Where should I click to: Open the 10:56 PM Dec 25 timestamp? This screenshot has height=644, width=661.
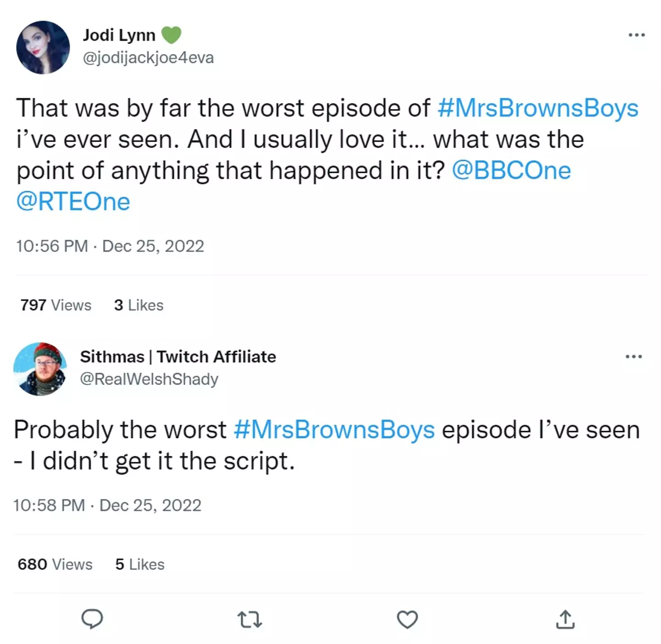click(x=110, y=246)
